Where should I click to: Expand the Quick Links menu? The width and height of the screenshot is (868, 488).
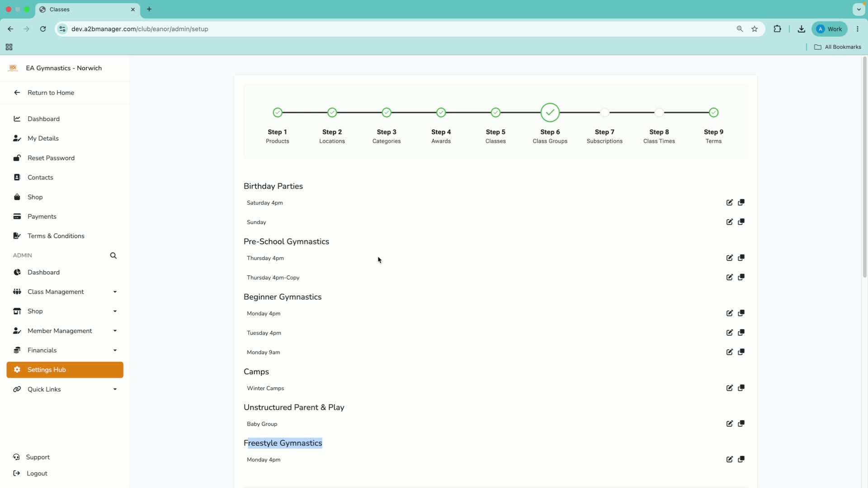pyautogui.click(x=65, y=389)
